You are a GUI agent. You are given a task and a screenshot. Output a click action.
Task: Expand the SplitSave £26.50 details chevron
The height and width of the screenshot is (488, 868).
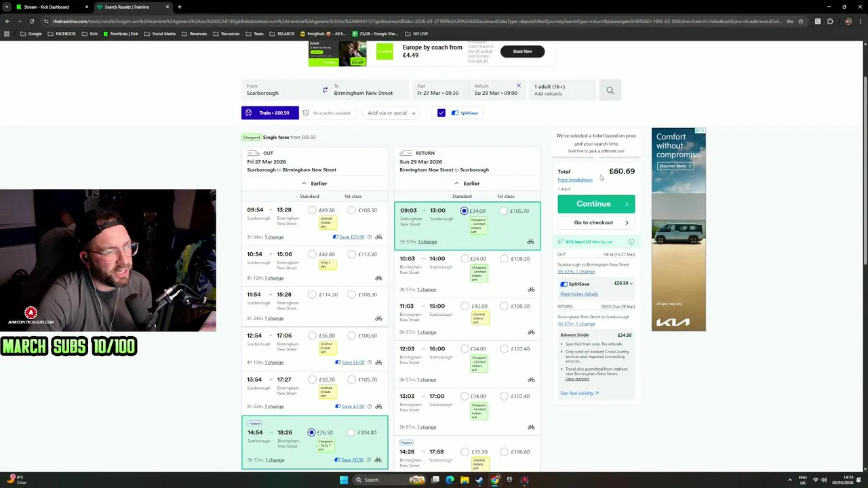631,283
